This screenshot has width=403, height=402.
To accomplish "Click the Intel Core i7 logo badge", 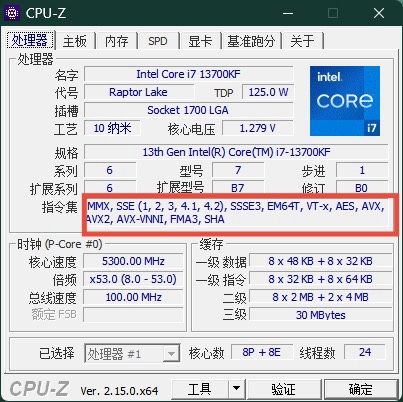I will pos(345,101).
